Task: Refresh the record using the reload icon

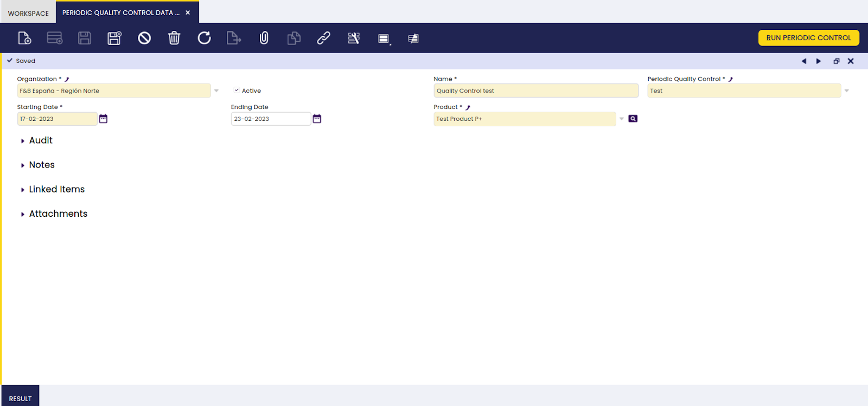Action: pos(204,38)
